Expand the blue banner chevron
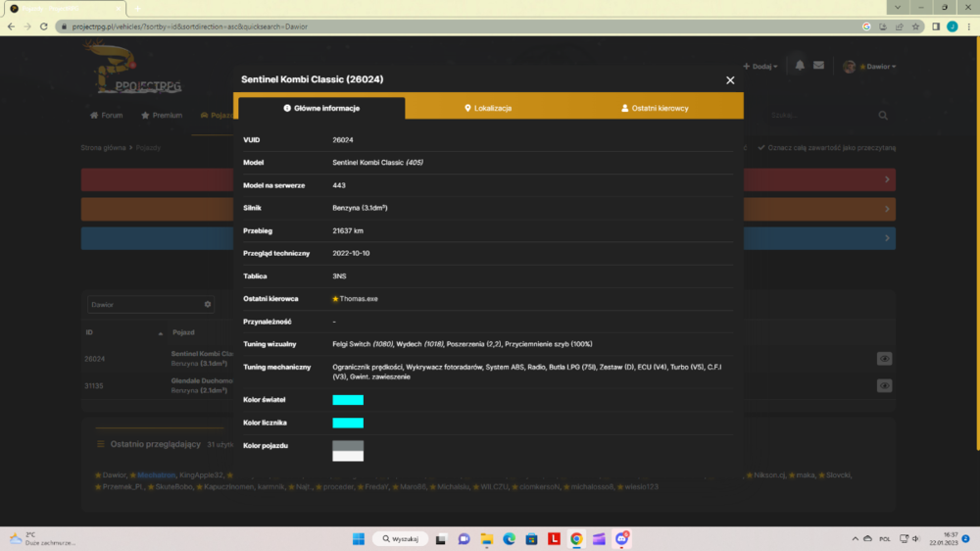 click(x=887, y=238)
